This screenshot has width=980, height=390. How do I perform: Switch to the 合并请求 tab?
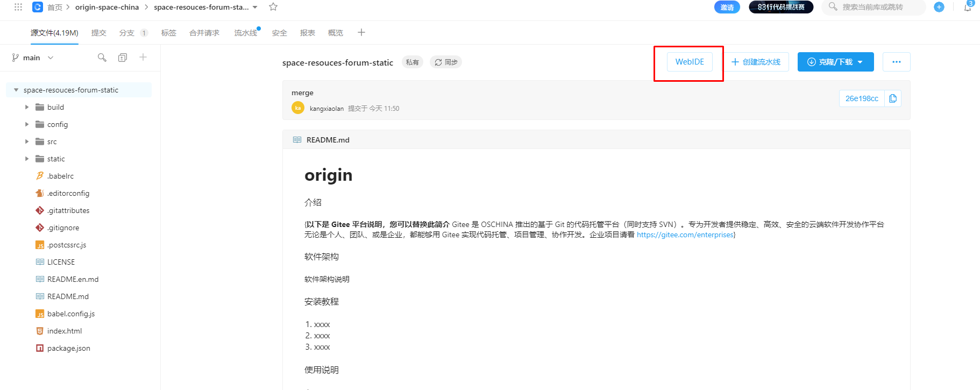pos(204,33)
